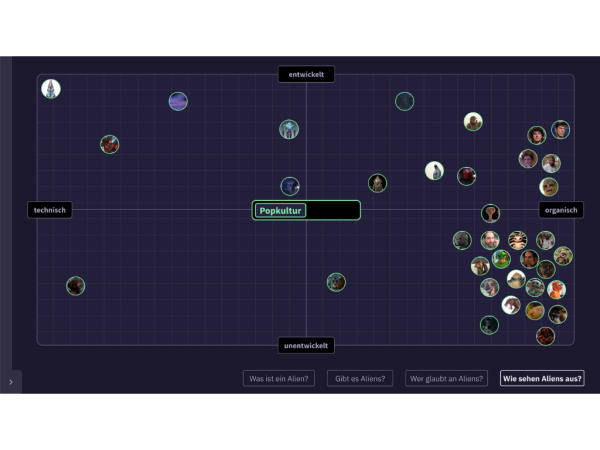The height and width of the screenshot is (450, 600).
Task: Select the dark red figure thumbnail
Action: pyautogui.click(x=466, y=176)
